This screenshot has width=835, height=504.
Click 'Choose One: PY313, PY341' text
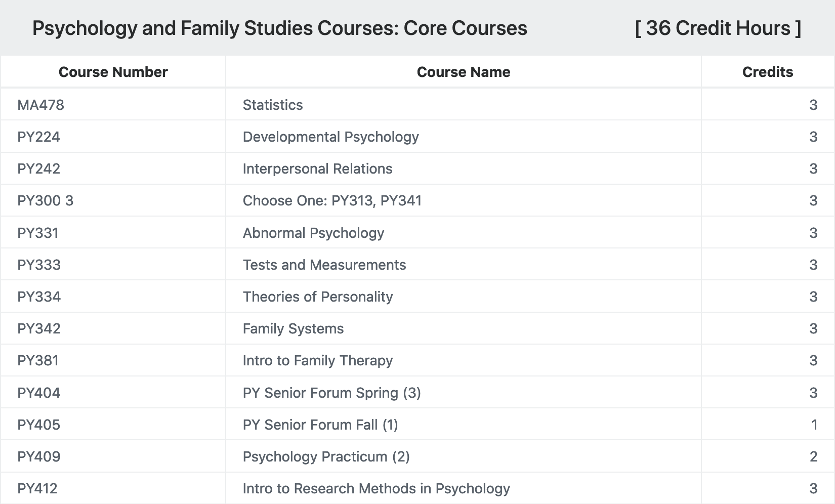[x=332, y=200]
